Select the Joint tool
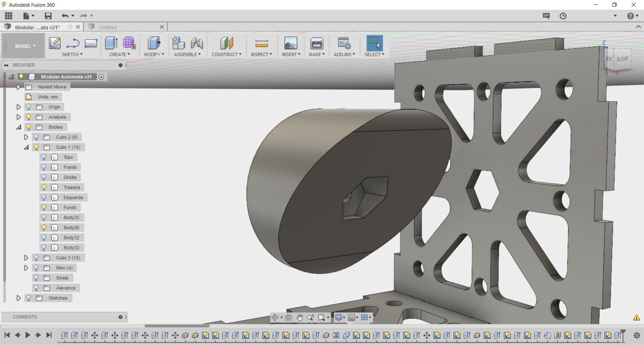 coord(197,43)
